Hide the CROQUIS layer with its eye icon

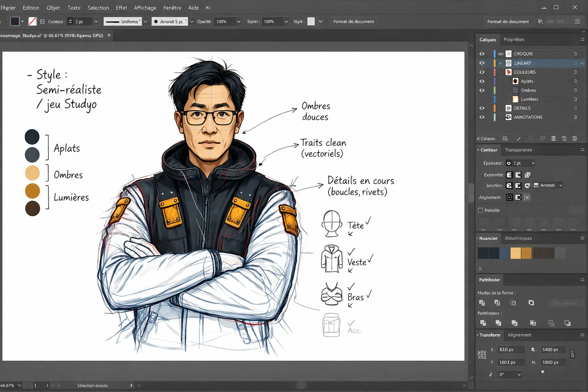point(482,54)
